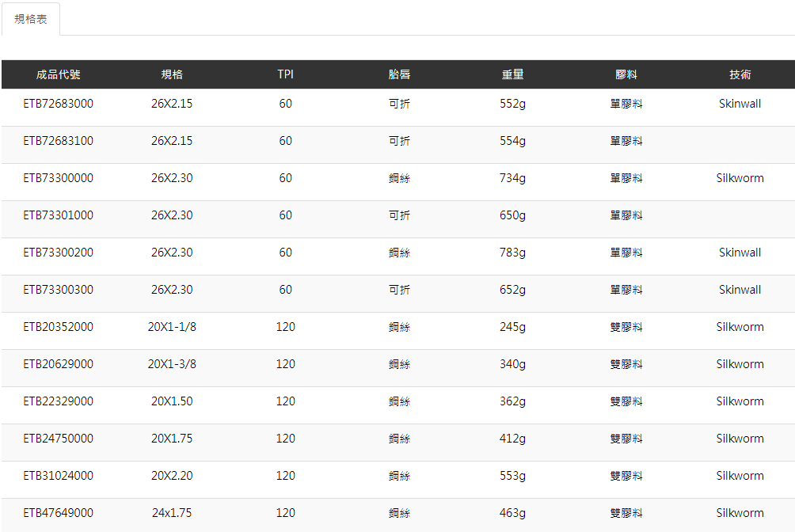Open the 規格表 tab
This screenshot has width=795, height=532.
point(31,19)
